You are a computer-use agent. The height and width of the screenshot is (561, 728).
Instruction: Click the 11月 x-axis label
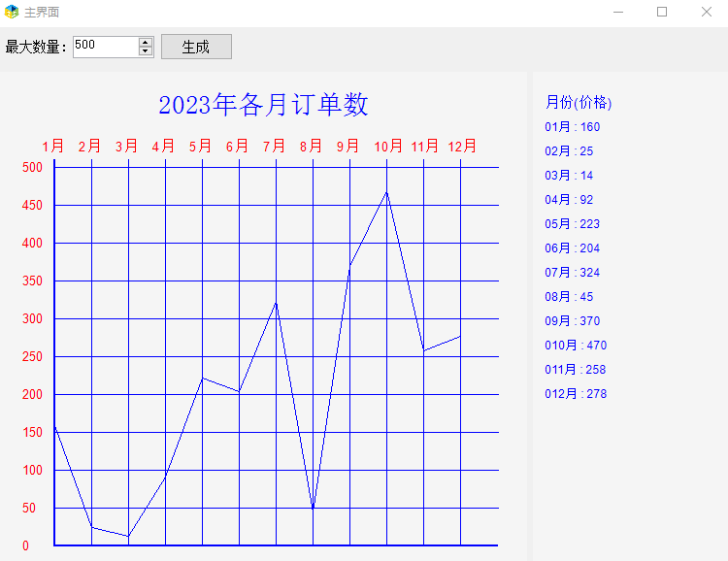pyautogui.click(x=425, y=147)
